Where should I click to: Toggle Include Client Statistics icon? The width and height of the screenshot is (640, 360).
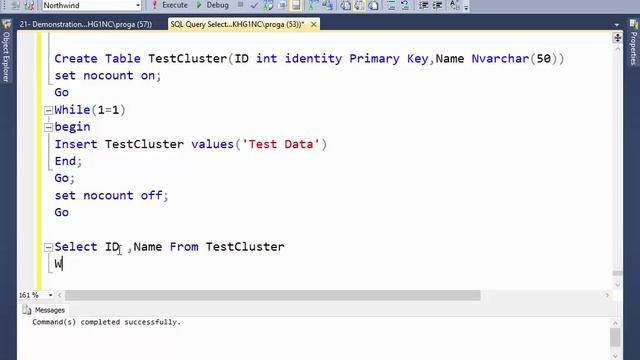click(327, 5)
